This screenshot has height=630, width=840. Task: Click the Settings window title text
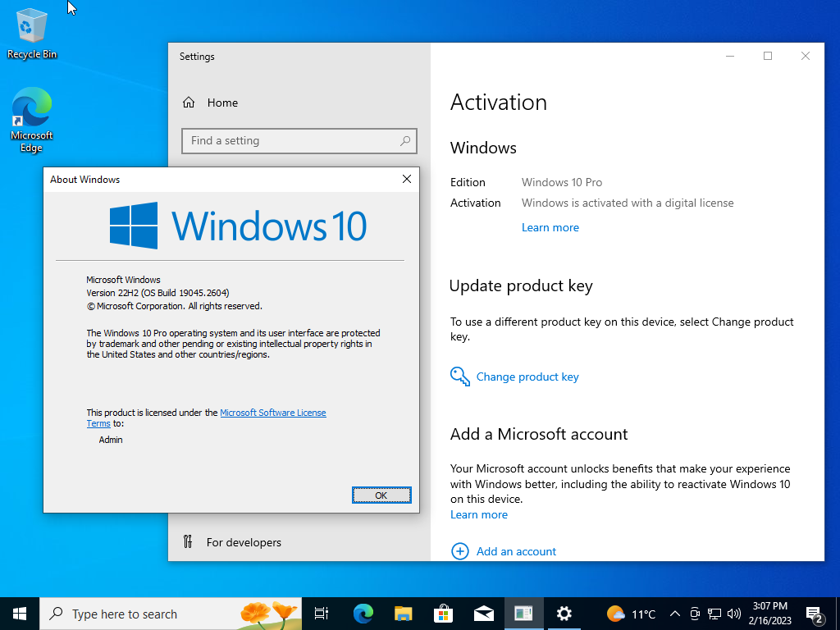[x=197, y=57]
